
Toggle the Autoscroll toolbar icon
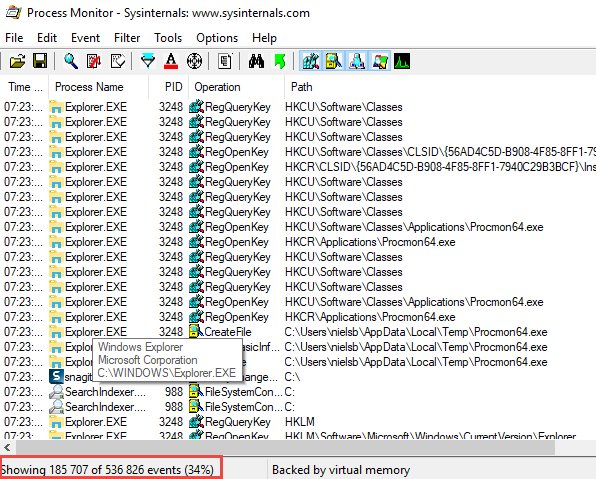(x=94, y=61)
